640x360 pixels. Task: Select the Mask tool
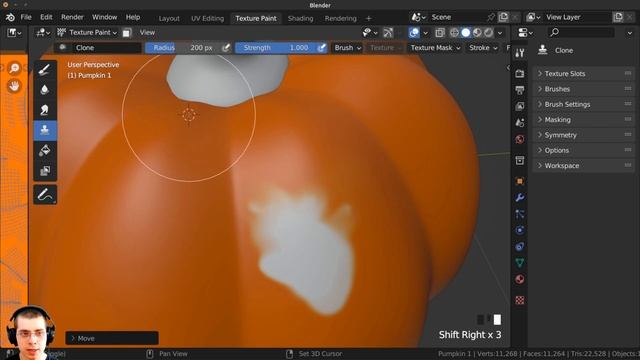(45, 171)
